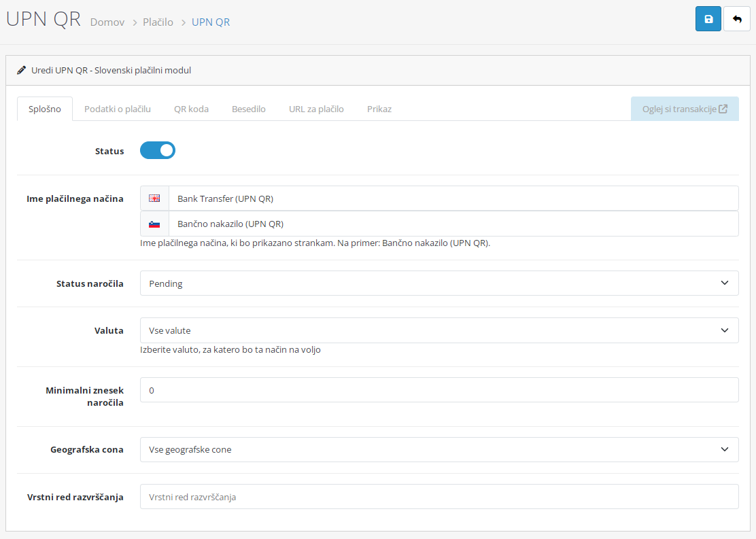Open the Geografska cona dropdown
Image resolution: width=756 pixels, height=539 pixels.
(439, 449)
